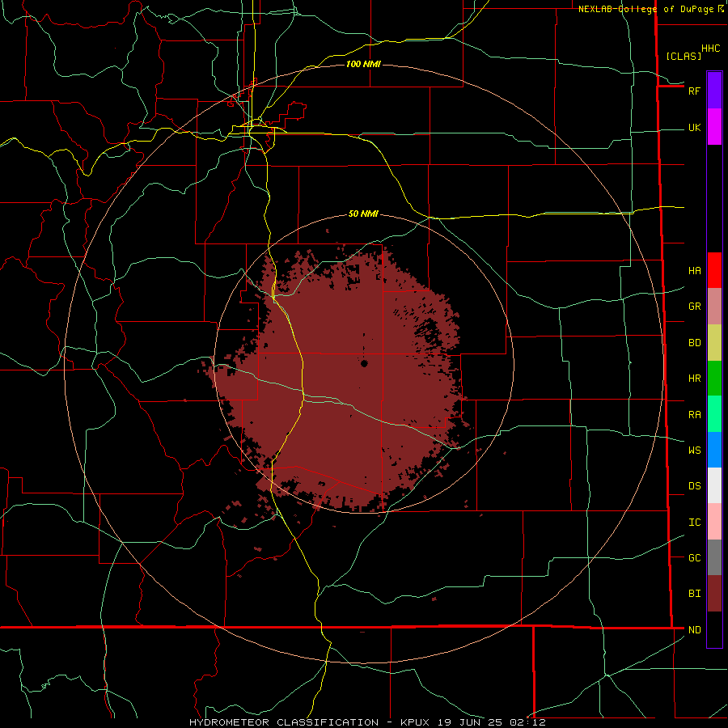Click the BD yellow legend swatch
The height and width of the screenshot is (728, 728).
pos(714,342)
